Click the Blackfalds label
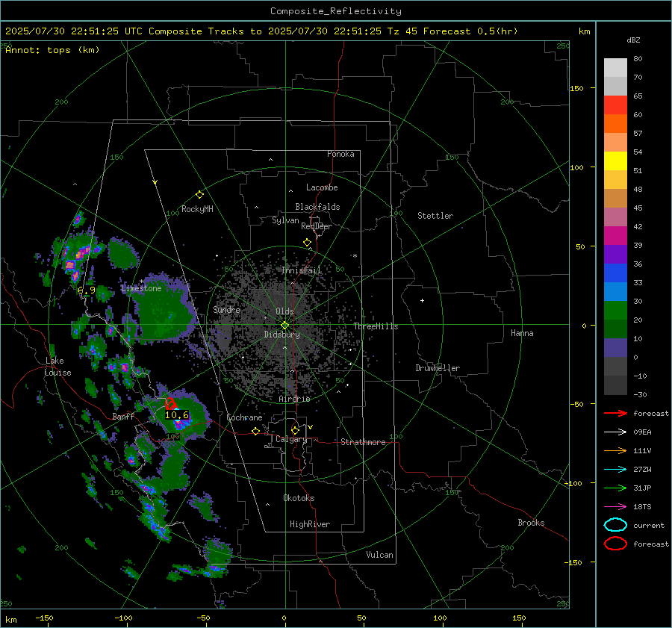 coord(317,207)
